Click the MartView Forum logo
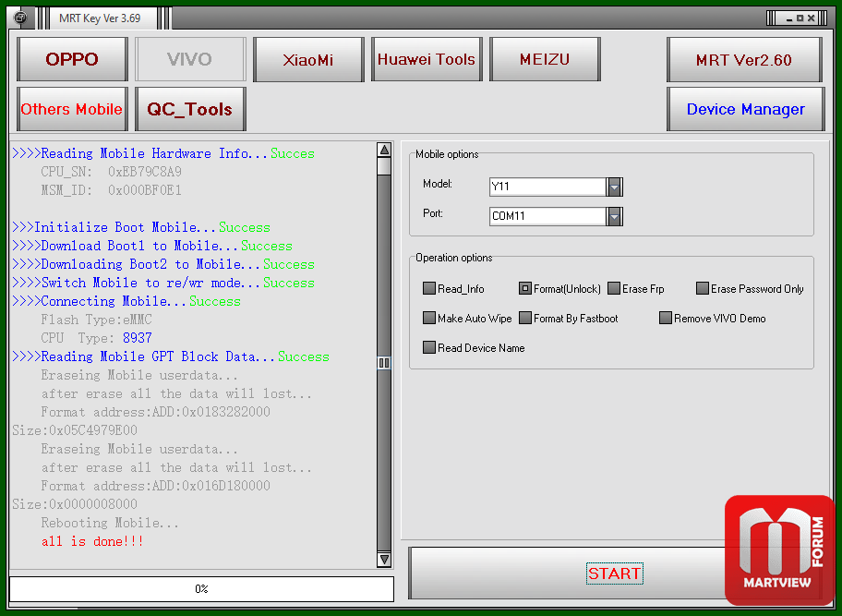This screenshot has width=842, height=616. (x=781, y=550)
